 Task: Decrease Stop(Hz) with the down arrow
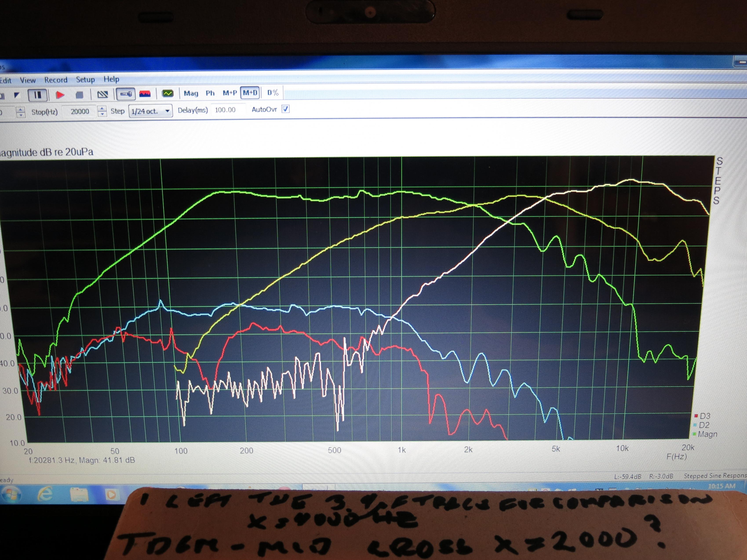pos(102,114)
